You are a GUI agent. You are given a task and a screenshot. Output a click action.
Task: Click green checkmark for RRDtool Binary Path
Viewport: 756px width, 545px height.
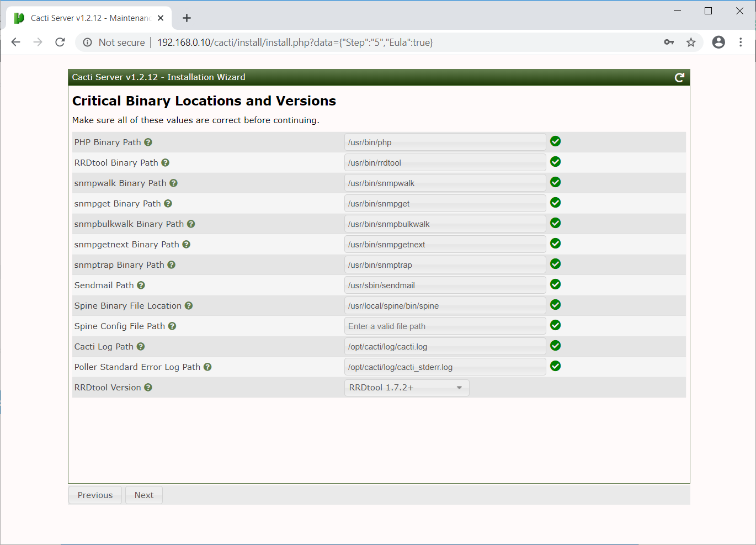[x=556, y=162]
